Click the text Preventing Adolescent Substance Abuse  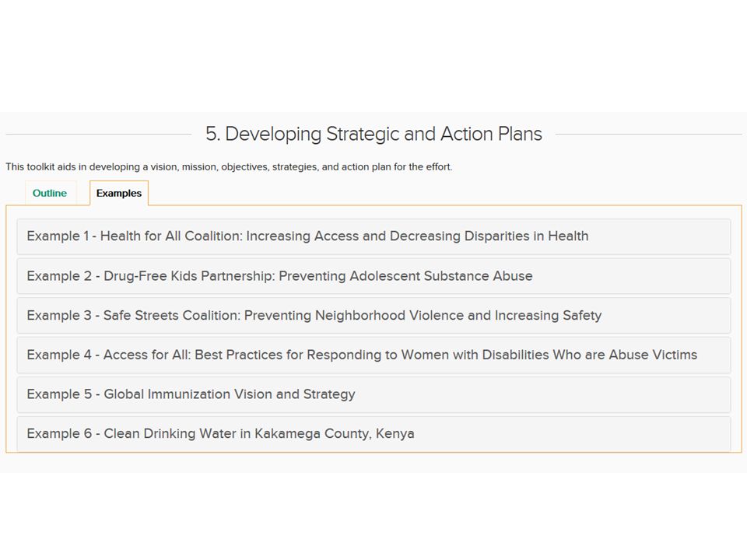405,275
